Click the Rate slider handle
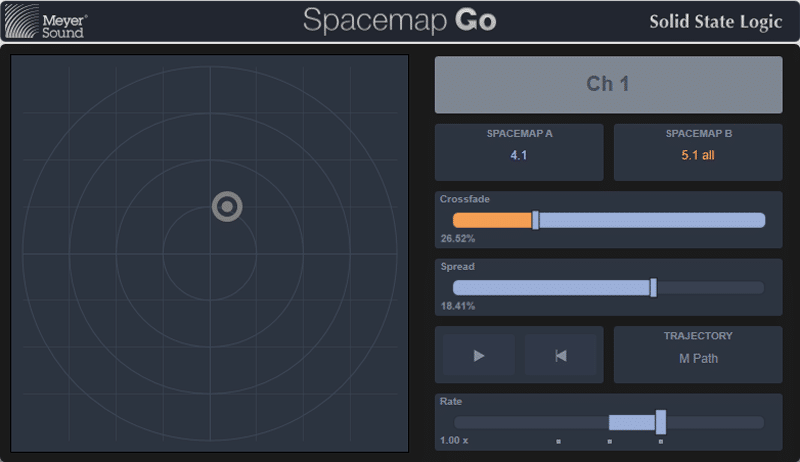This screenshot has width=800, height=462. (x=660, y=422)
